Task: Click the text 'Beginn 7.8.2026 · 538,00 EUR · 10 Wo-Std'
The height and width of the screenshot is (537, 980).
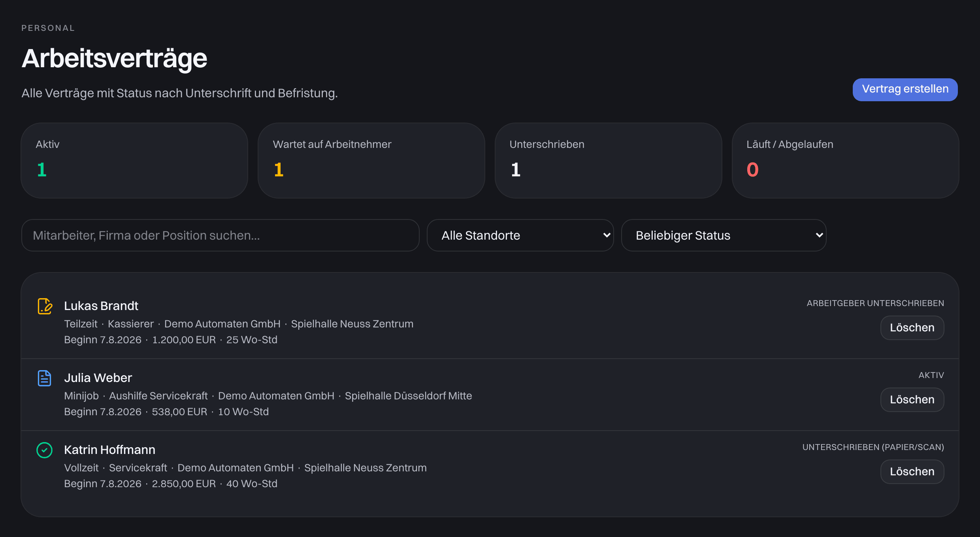Action: coord(166,412)
